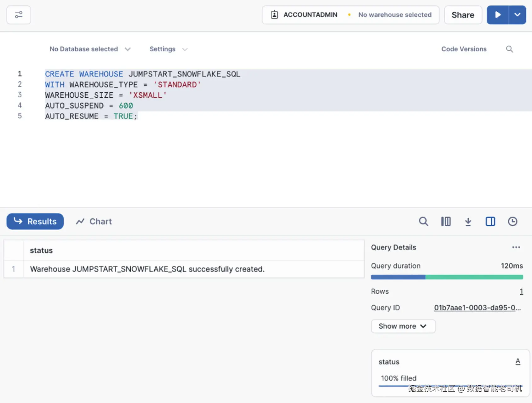Click the 100% filled bar

coord(450,386)
